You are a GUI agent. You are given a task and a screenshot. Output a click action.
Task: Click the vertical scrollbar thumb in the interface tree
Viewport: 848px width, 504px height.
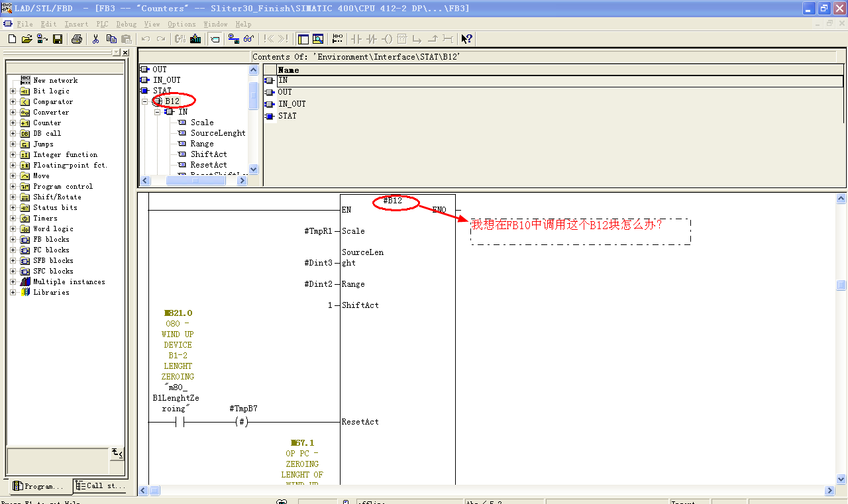[x=253, y=95]
